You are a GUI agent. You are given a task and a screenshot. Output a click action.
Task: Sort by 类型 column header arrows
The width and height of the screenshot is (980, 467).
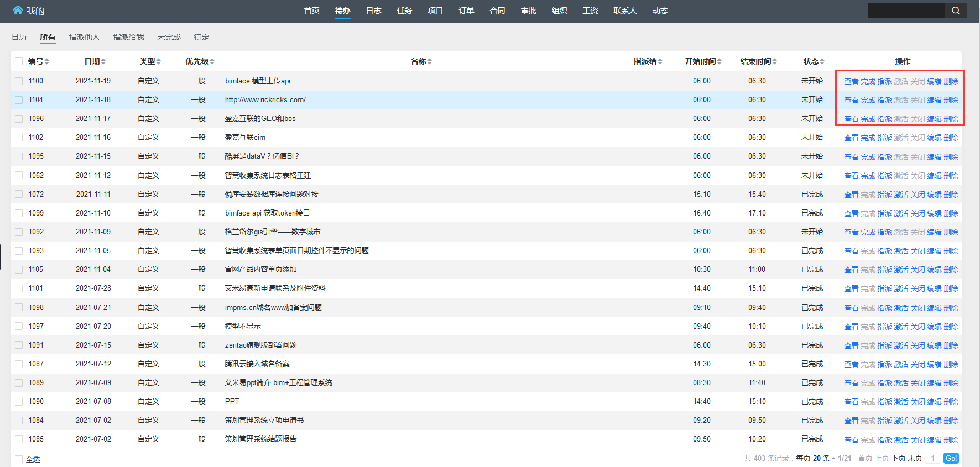pyautogui.click(x=150, y=61)
